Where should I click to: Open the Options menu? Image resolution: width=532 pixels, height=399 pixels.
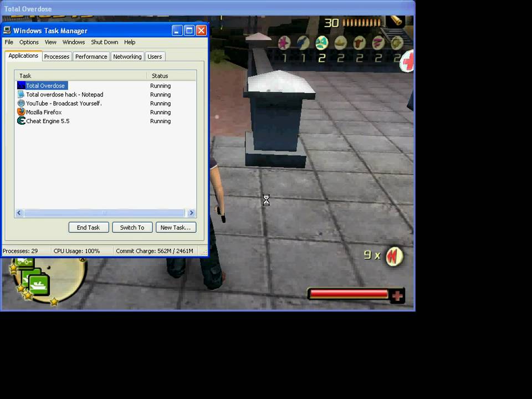pos(29,42)
